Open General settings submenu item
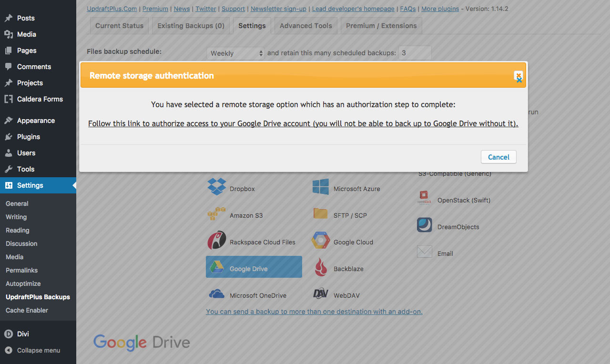 [17, 203]
